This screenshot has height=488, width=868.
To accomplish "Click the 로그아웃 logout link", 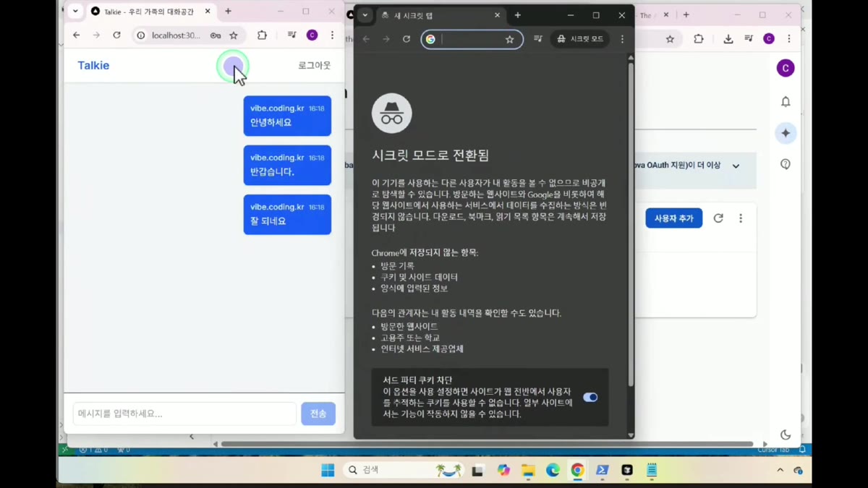I will (x=314, y=66).
